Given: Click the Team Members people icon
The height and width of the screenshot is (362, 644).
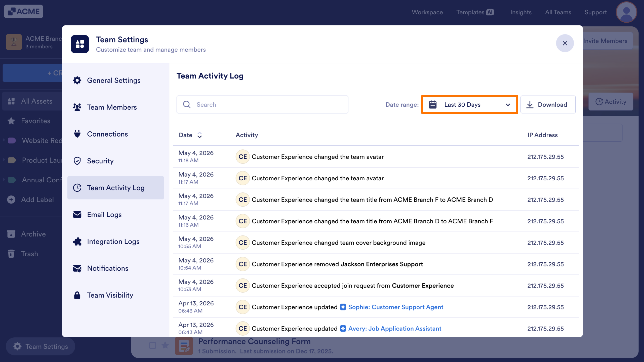Looking at the screenshot, I should [x=77, y=107].
